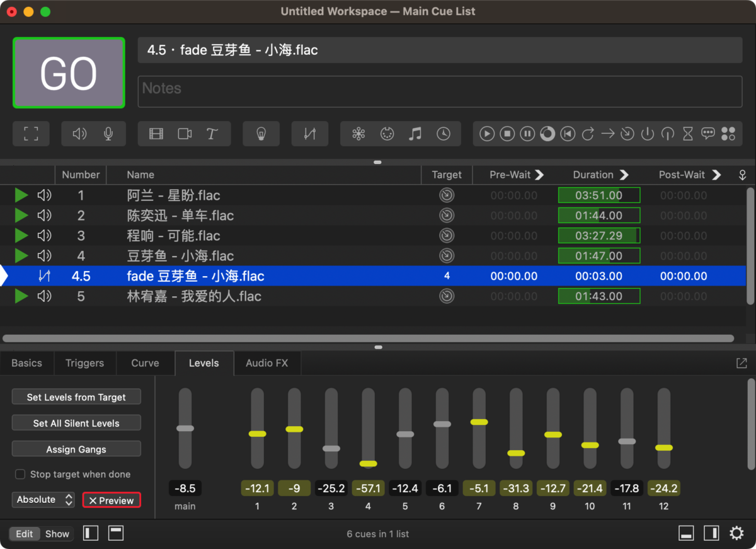Click Set Levels from Target

tap(76, 397)
